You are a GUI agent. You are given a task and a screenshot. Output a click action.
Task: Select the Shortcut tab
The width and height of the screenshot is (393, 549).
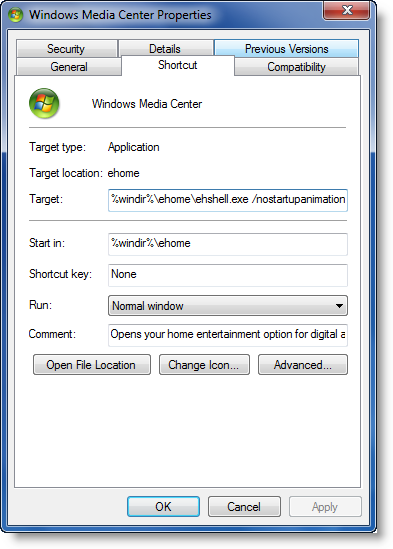pyautogui.click(x=178, y=65)
